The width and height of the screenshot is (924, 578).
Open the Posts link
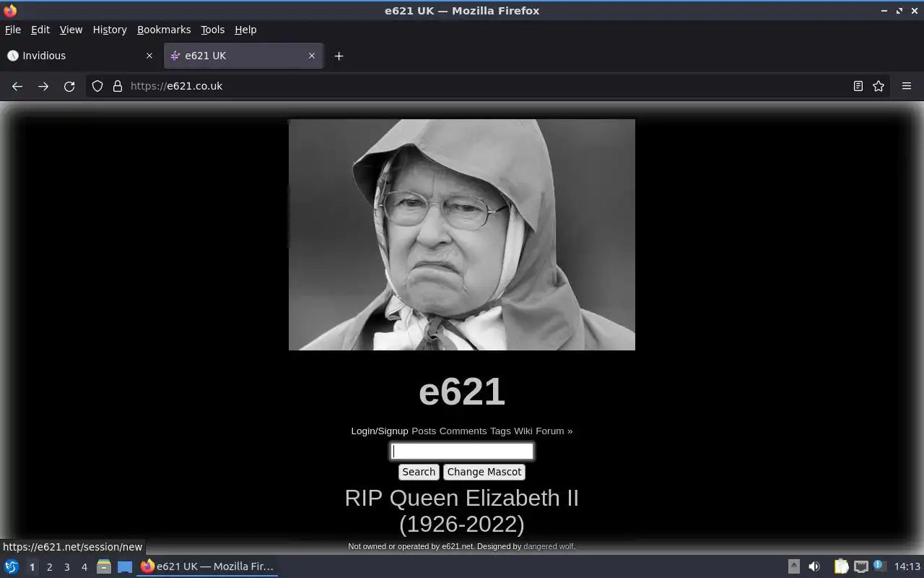point(424,431)
